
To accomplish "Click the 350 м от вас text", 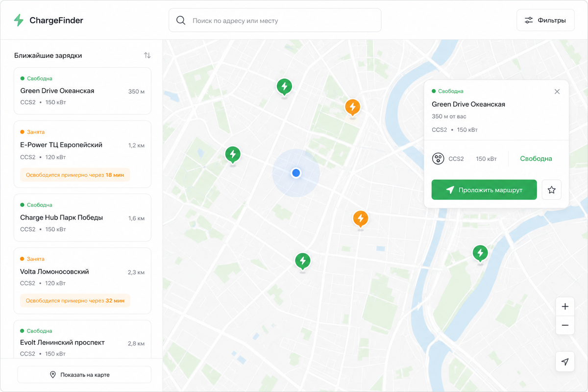I will pos(449,117).
